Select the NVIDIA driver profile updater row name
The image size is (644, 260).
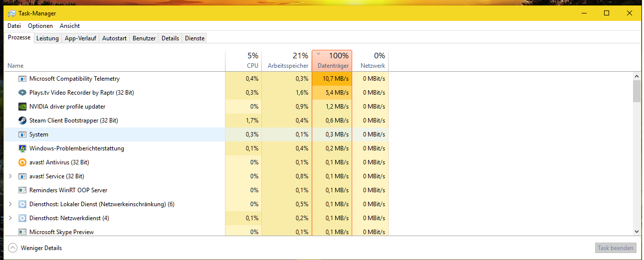pos(67,107)
